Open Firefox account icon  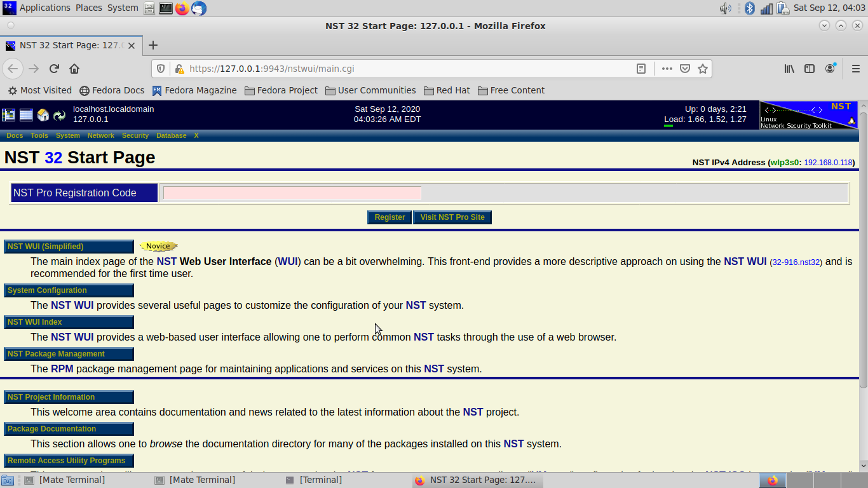tap(831, 69)
